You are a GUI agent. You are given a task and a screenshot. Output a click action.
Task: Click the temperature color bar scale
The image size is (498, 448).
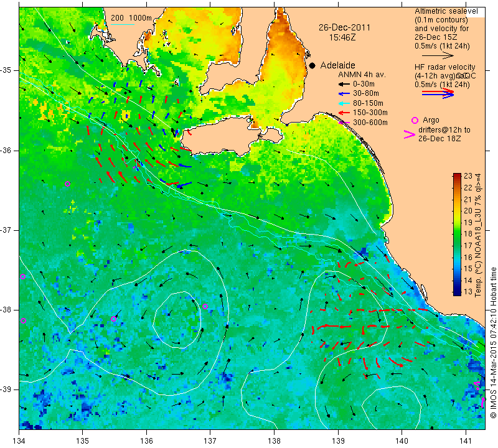(457, 235)
